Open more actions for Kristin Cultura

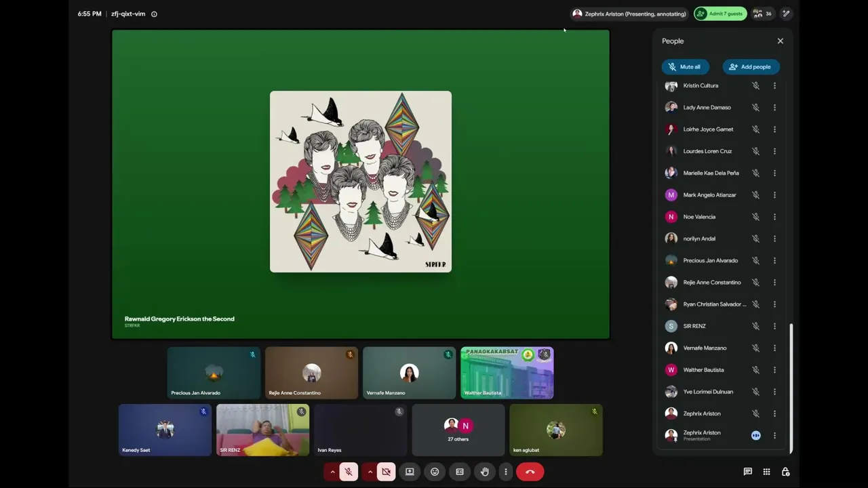774,86
